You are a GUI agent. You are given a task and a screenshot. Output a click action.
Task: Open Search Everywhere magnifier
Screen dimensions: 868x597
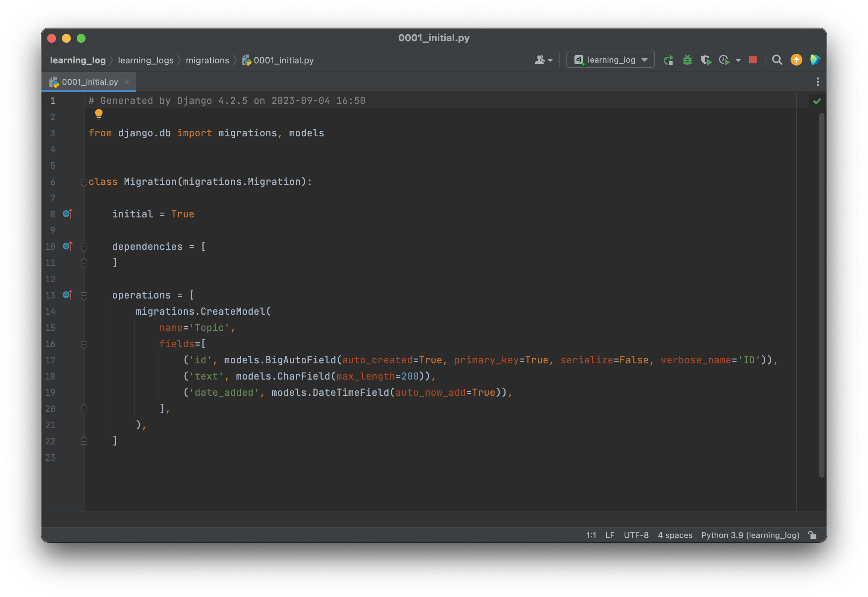(777, 60)
